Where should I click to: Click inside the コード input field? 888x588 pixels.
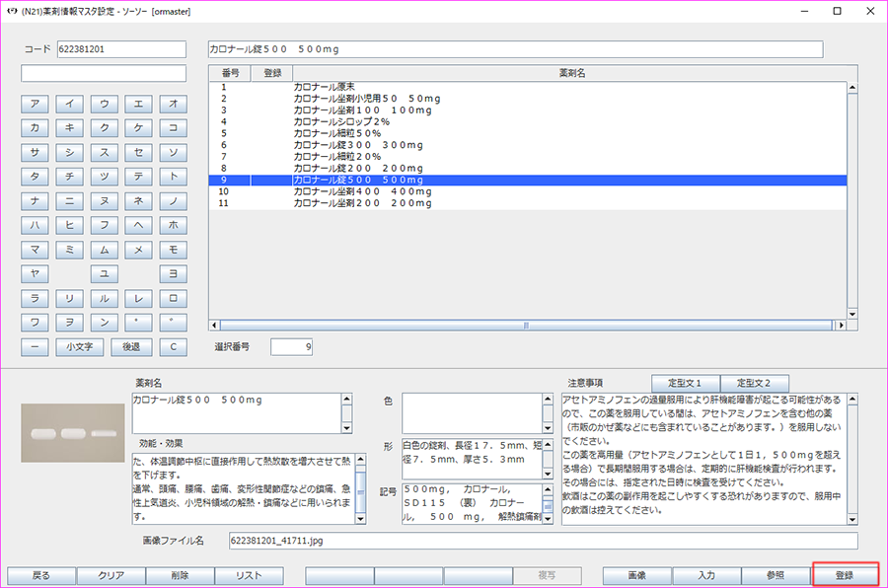pyautogui.click(x=118, y=47)
